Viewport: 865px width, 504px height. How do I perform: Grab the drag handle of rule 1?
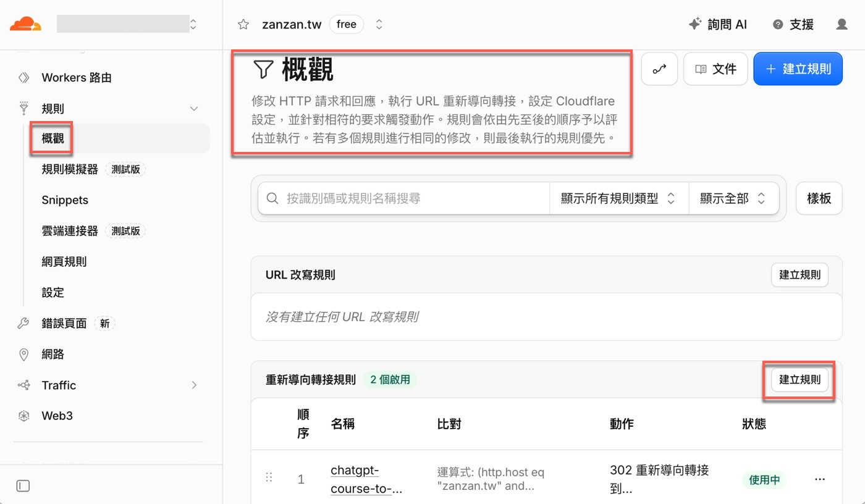coord(269,477)
